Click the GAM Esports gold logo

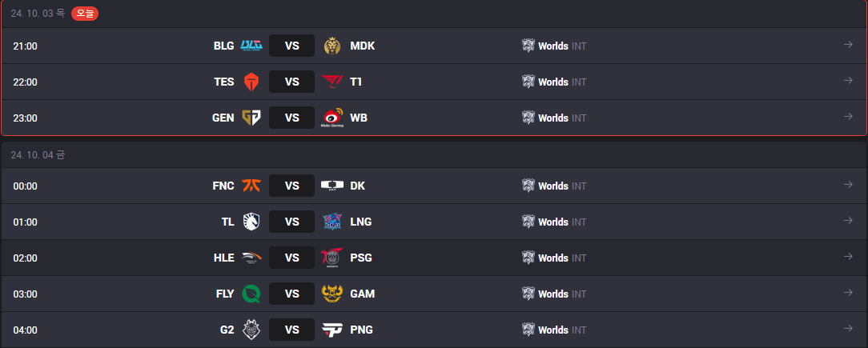click(332, 294)
